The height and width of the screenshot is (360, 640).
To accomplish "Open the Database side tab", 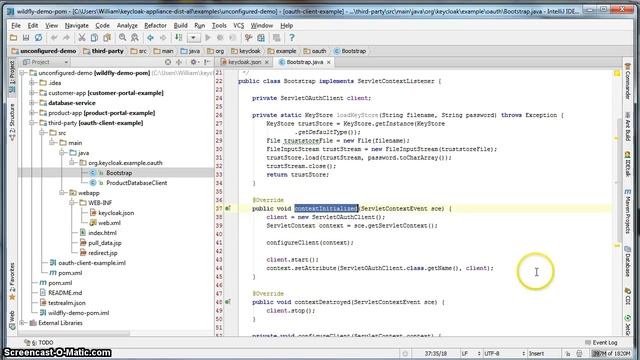I will pyautogui.click(x=628, y=260).
